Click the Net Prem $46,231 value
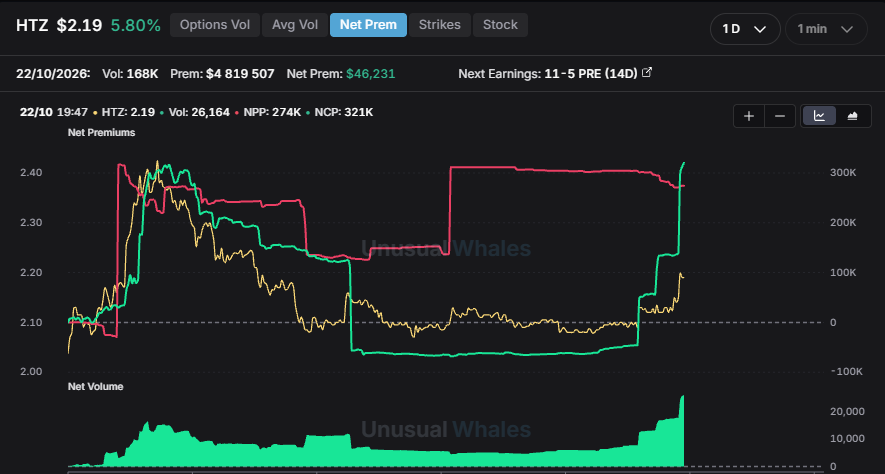The height and width of the screenshot is (474, 885). [x=370, y=73]
